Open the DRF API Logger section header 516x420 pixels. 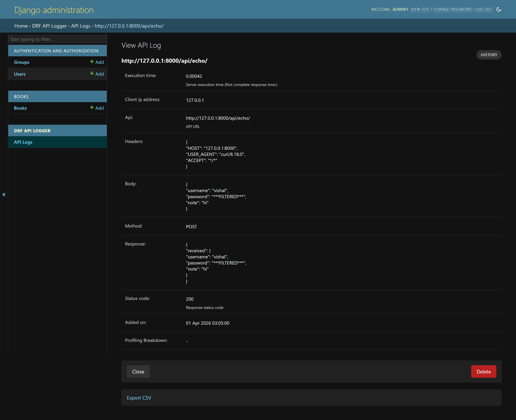coord(32,131)
